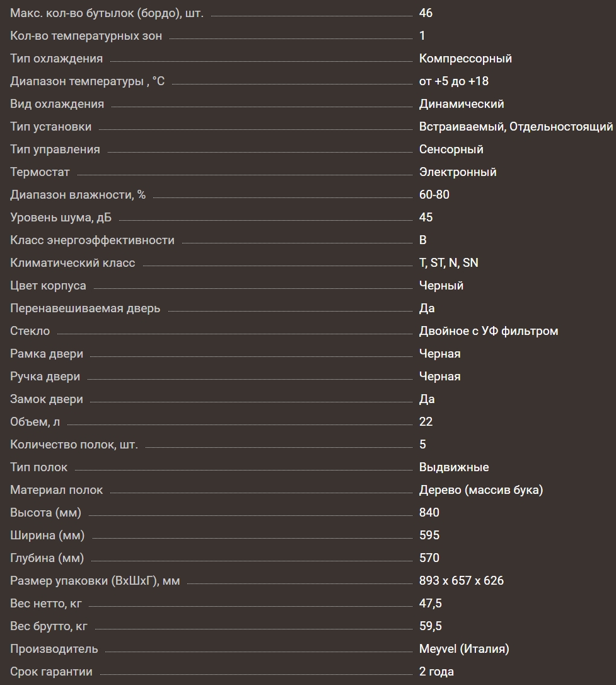
Task: Click 'Встраиваемый, Отдельностоящий' installation type value
Action: click(x=516, y=127)
